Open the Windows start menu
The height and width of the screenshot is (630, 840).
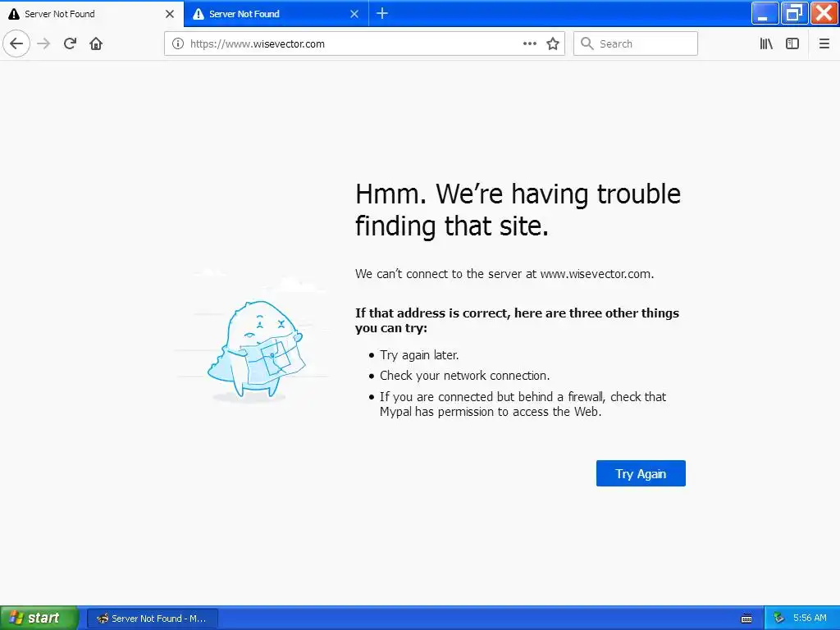coord(39,618)
